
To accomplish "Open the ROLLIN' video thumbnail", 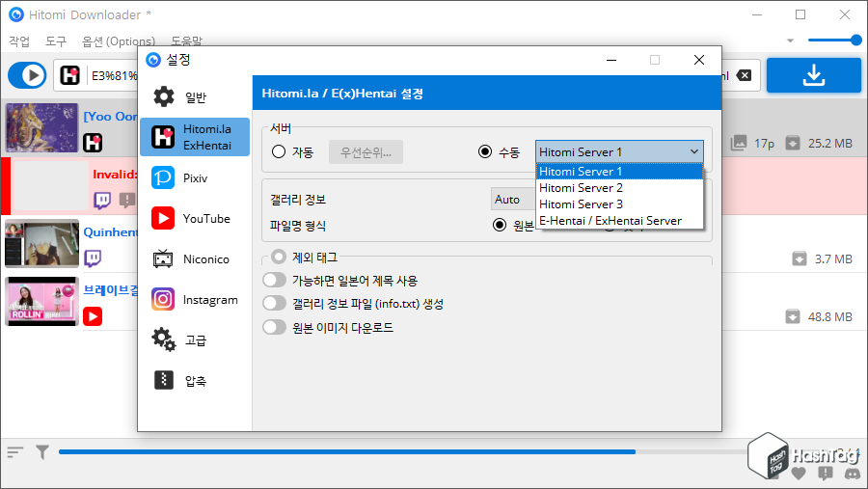I will [x=42, y=301].
